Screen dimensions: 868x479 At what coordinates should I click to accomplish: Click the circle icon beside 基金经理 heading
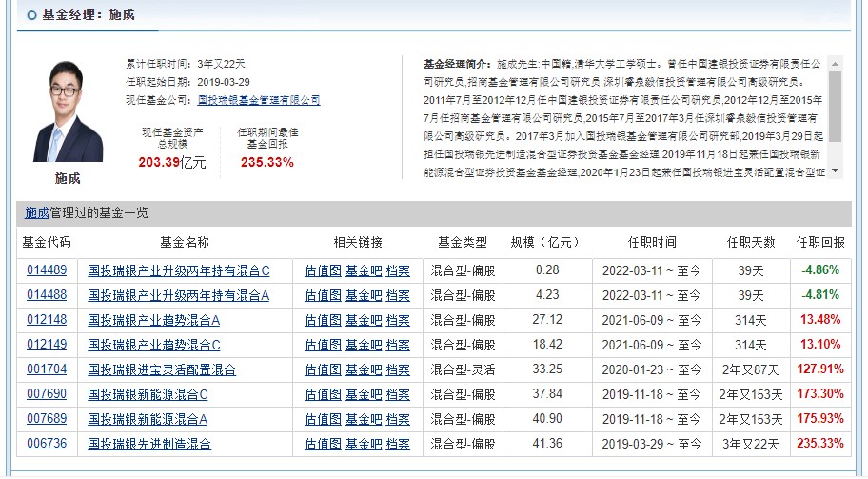tap(32, 15)
